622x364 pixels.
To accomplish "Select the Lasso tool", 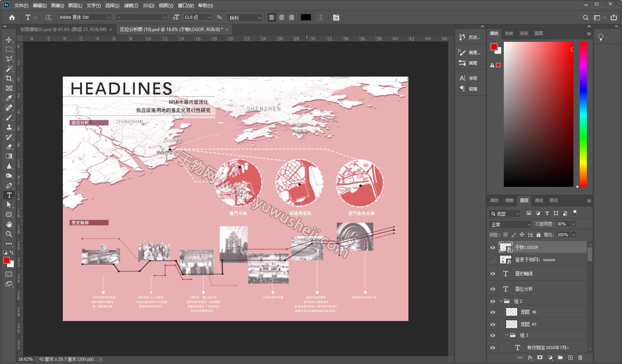I will click(x=9, y=59).
